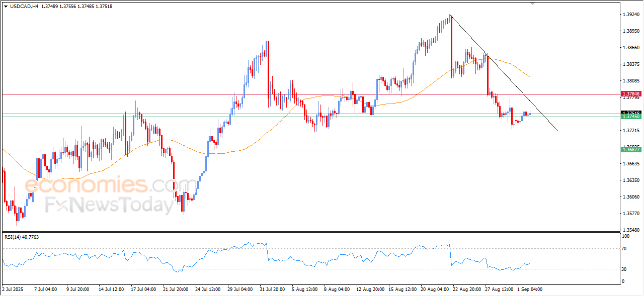Viewport: 644px width, 296px height.
Task: Click the 1.36350 price axis label
Action: [x=631, y=180]
